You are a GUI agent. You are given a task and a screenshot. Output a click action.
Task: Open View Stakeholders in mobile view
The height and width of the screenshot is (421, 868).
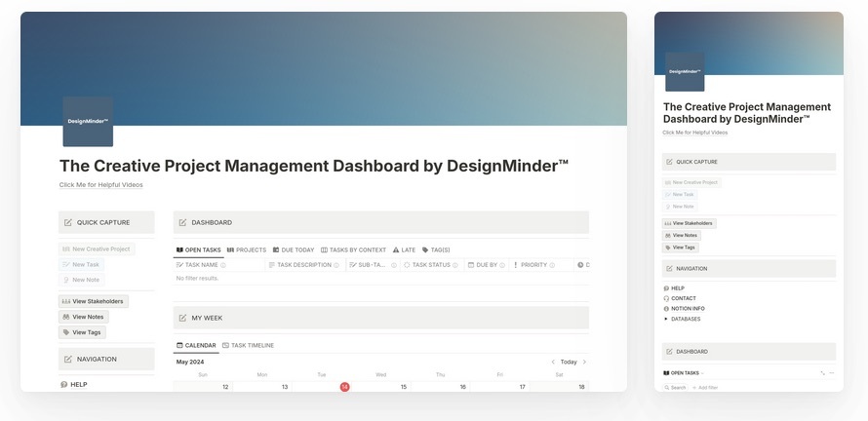point(690,223)
